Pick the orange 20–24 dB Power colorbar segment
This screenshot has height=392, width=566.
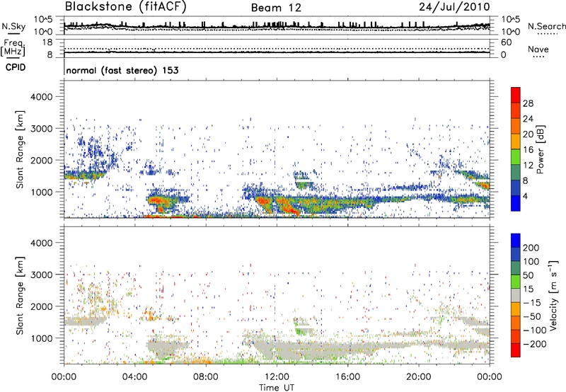point(516,127)
